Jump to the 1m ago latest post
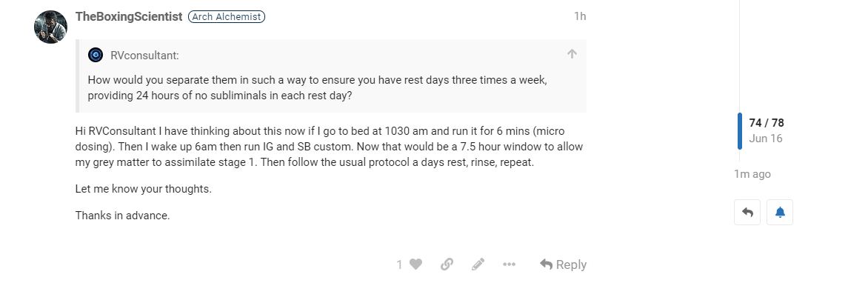This screenshot has width=868, height=283. [752, 174]
